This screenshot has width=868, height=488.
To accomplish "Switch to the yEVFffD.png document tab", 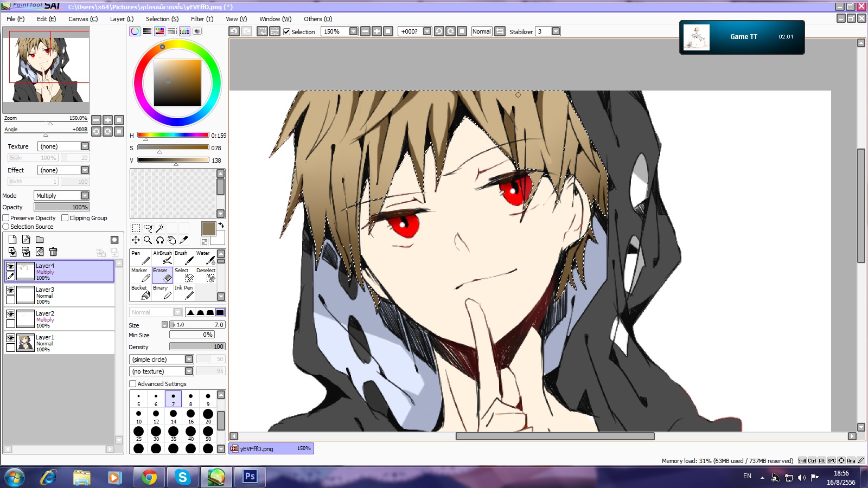I will 271,448.
